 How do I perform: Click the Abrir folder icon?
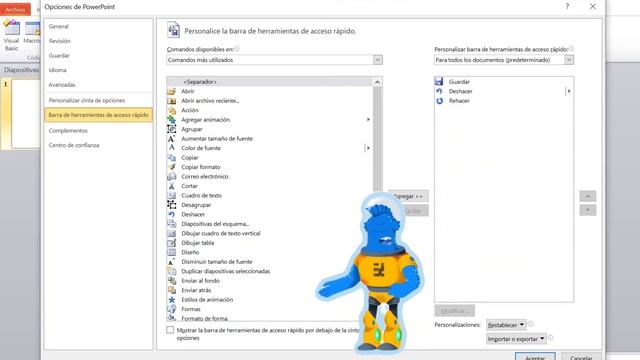click(x=171, y=91)
